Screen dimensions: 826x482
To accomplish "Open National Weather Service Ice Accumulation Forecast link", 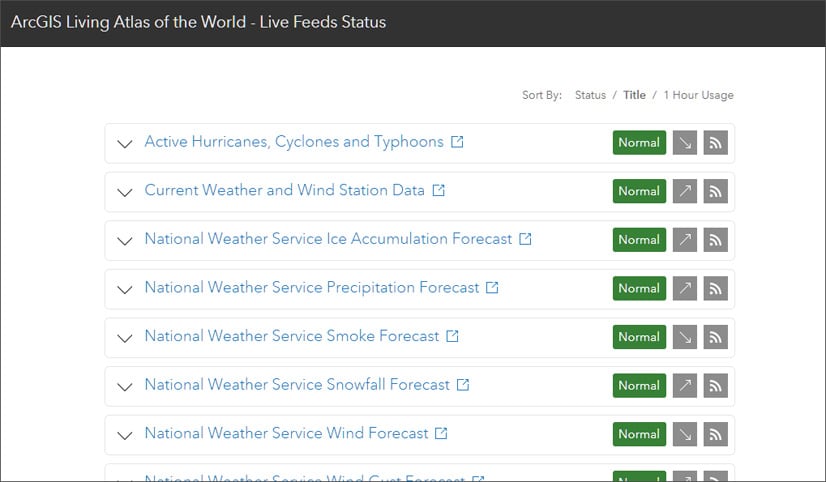I will [328, 239].
